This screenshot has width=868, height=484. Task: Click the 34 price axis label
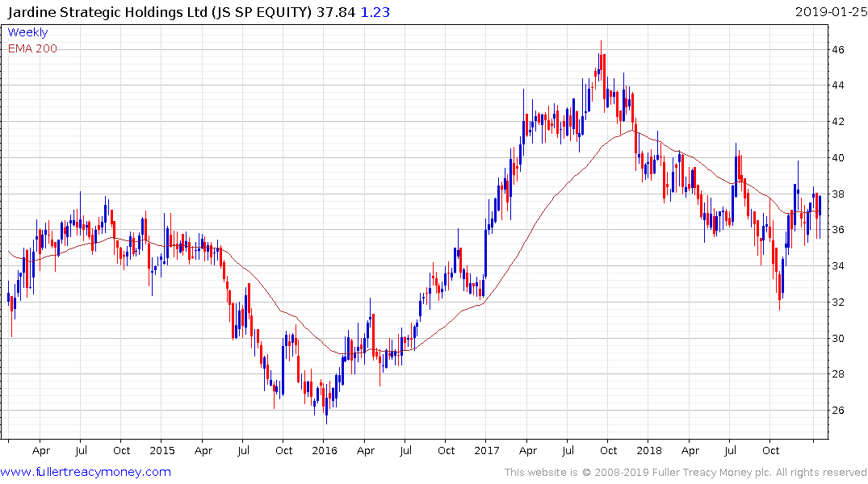pyautogui.click(x=837, y=266)
